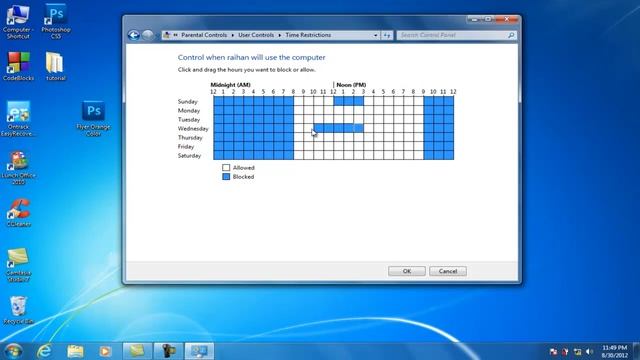Click the address bar refresh icon
Viewport: 640px width, 360px height.
pos(387,36)
